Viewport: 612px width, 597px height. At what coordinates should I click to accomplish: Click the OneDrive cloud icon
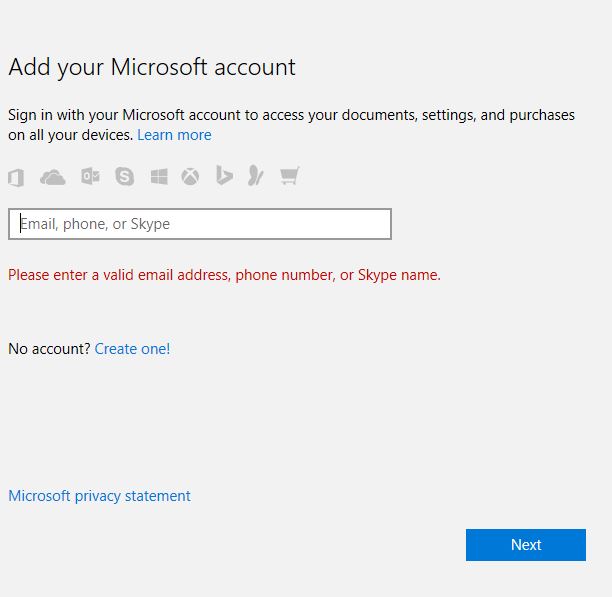[x=53, y=177]
